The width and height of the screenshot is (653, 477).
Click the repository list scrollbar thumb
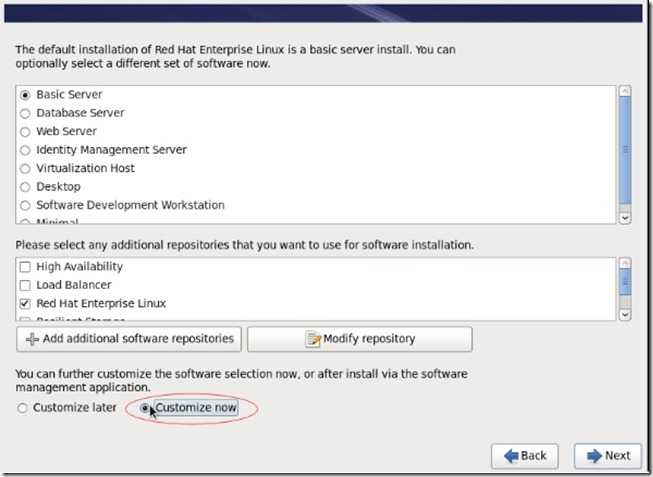(625, 282)
